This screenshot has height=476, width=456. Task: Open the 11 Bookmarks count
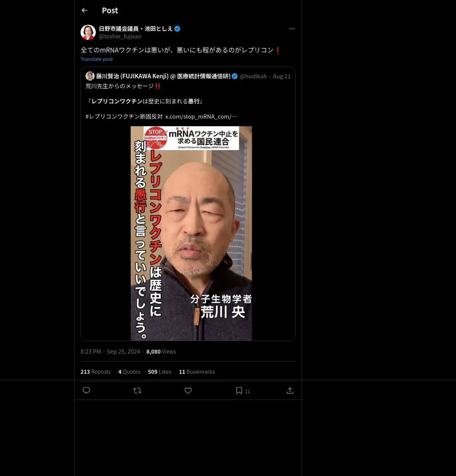[x=197, y=372]
